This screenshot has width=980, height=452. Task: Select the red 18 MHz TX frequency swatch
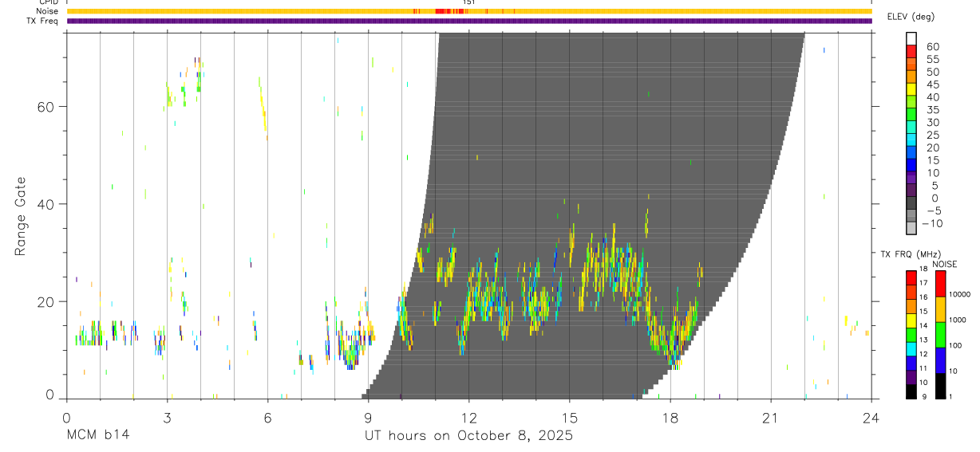point(911,277)
